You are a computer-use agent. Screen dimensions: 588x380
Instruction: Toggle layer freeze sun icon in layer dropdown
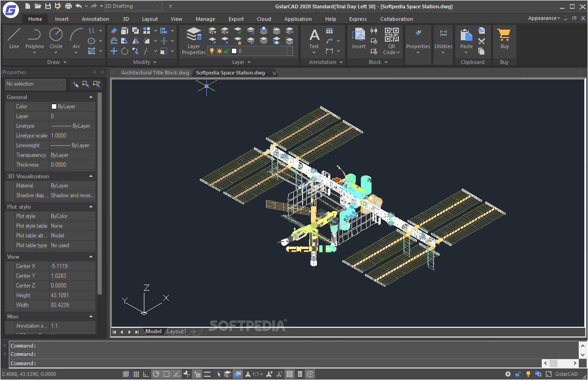point(219,51)
